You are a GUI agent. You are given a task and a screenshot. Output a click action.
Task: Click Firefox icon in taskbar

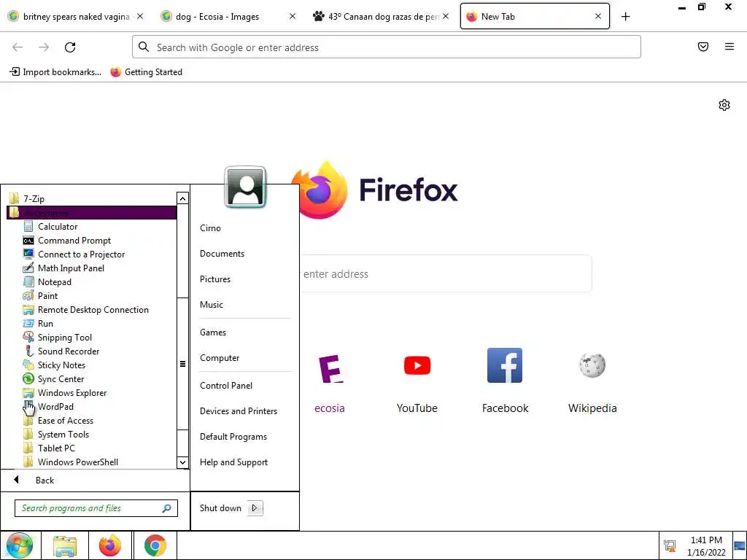[x=110, y=545]
